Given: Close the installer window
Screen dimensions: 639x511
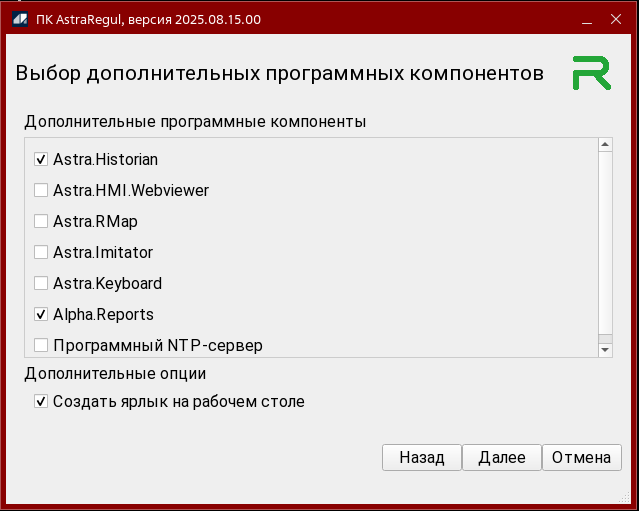Looking at the screenshot, I should tap(616, 18).
